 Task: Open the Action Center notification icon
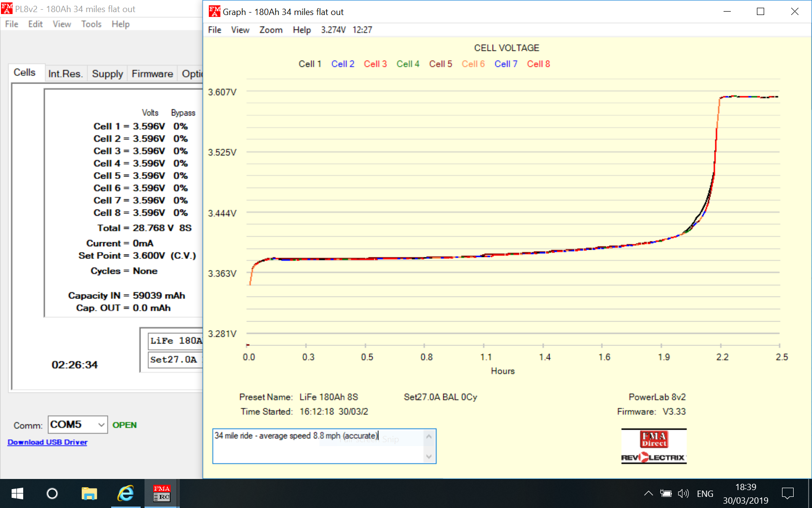[787, 493]
